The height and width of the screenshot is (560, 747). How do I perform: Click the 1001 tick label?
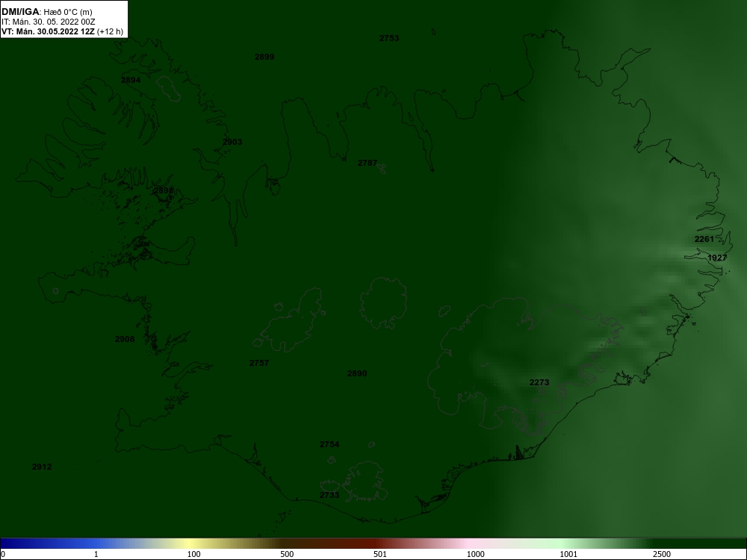(568, 554)
